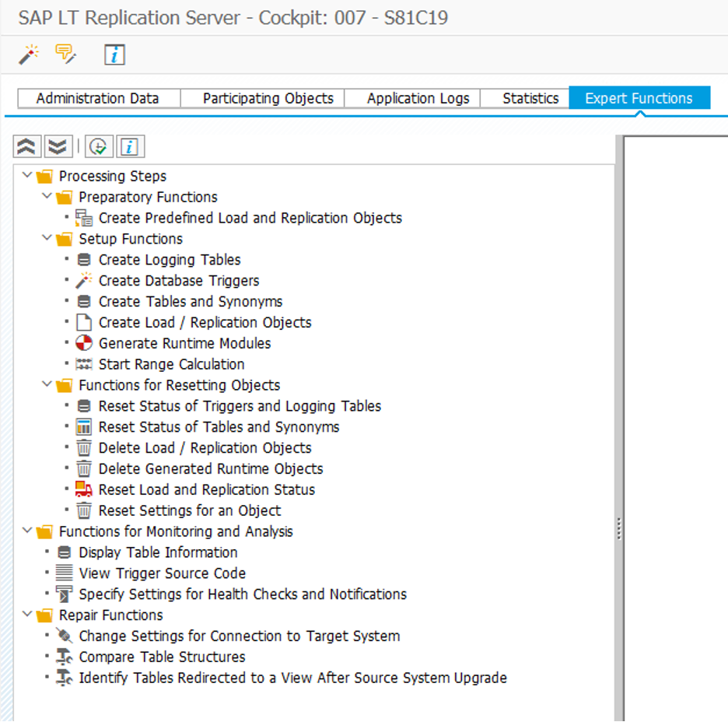Collapse all tree nodes with double-up arrow button
This screenshot has width=728, height=722.
[27, 147]
